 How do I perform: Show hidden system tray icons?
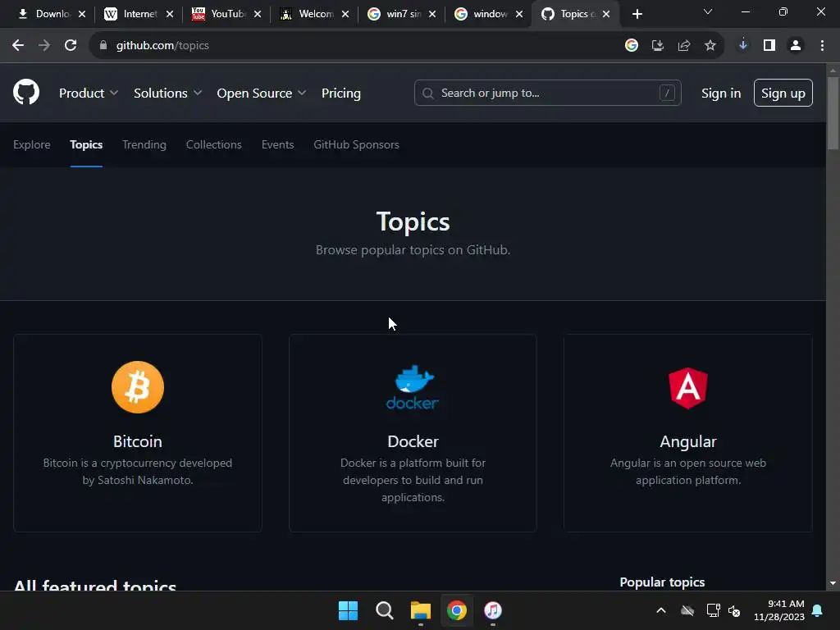click(661, 610)
